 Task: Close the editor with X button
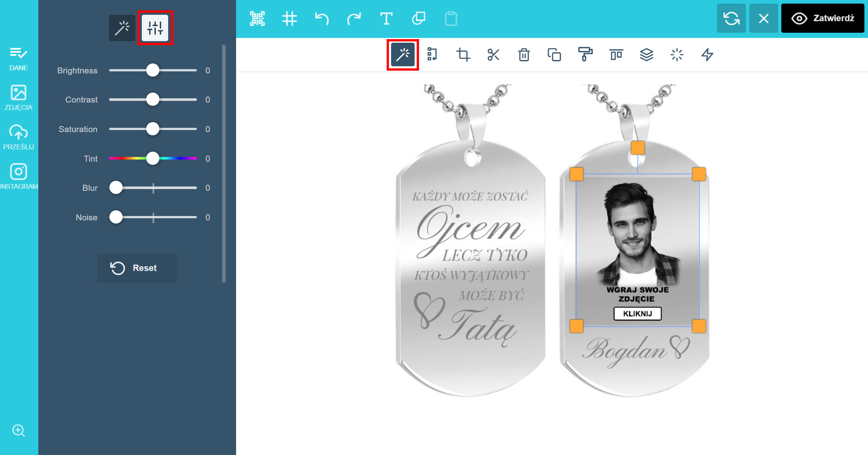tap(763, 18)
